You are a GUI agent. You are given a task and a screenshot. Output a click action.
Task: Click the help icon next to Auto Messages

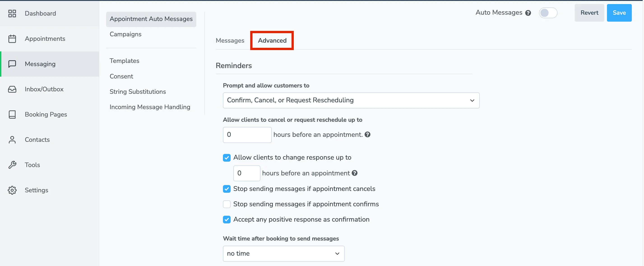point(528,13)
